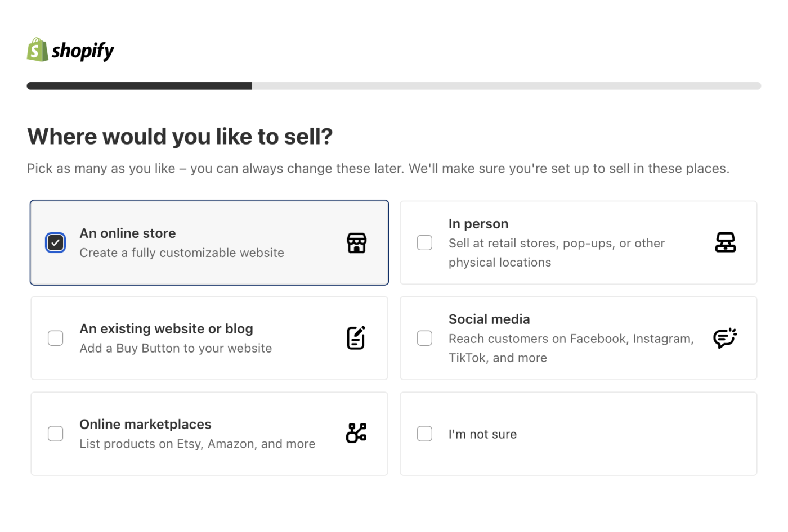Tick the Social media checkbox
Viewport: 788px width, 532px height.
point(424,338)
